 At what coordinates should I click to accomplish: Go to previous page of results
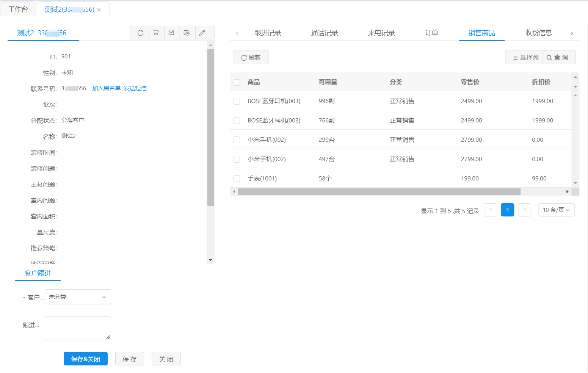pyautogui.click(x=491, y=210)
